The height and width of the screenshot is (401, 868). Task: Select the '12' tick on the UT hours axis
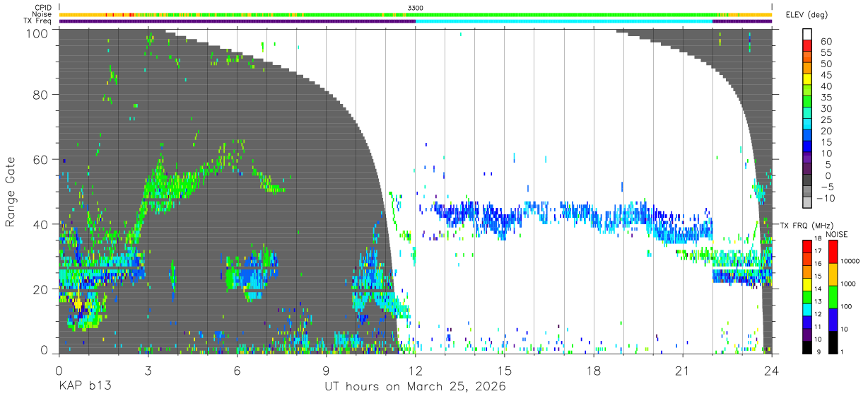pyautogui.click(x=415, y=371)
